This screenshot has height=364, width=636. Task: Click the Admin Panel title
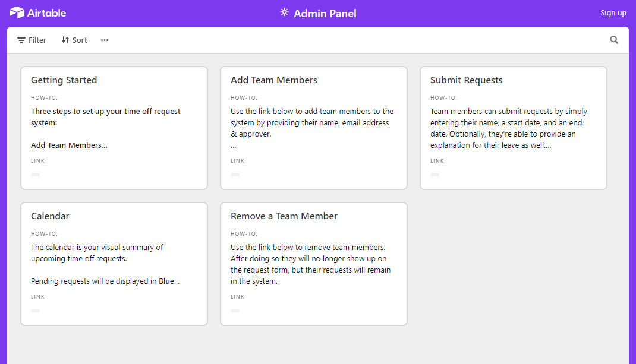(x=325, y=13)
